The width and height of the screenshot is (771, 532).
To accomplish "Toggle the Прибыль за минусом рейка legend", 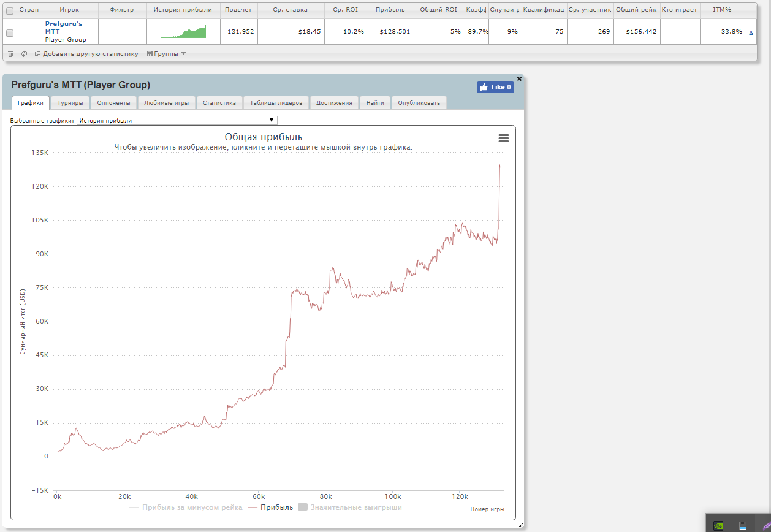I will [x=186, y=507].
